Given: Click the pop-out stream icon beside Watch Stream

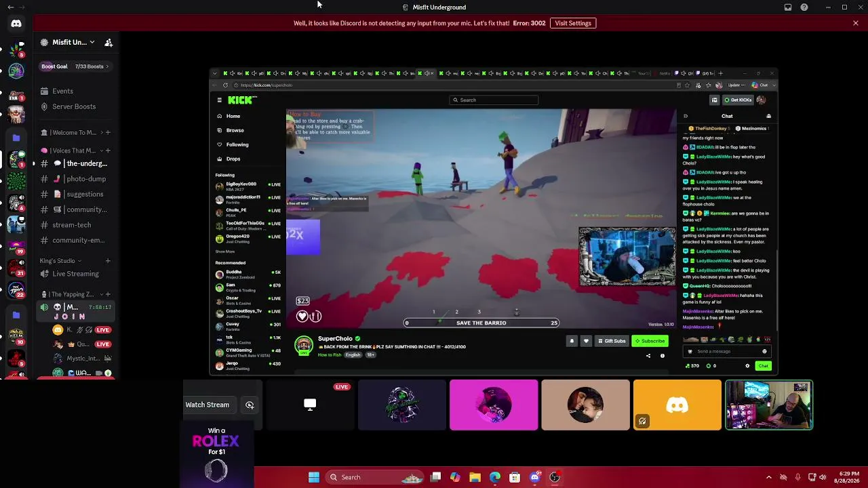Looking at the screenshot, I should click(x=250, y=405).
